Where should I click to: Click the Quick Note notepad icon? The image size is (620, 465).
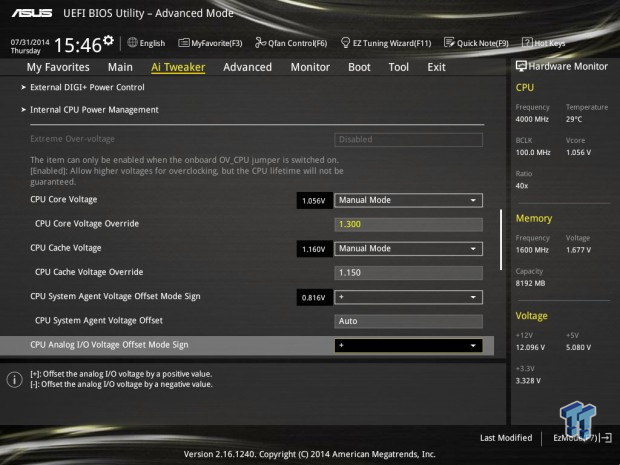(x=449, y=42)
